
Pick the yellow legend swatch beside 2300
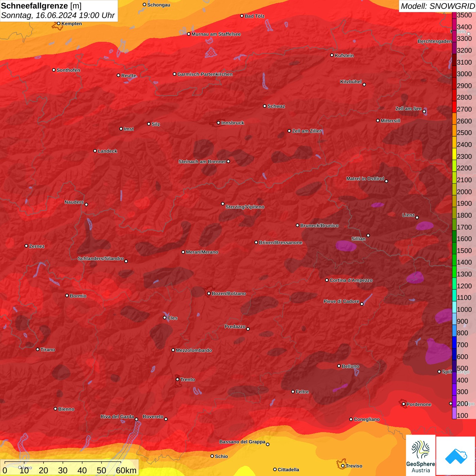(454, 154)
